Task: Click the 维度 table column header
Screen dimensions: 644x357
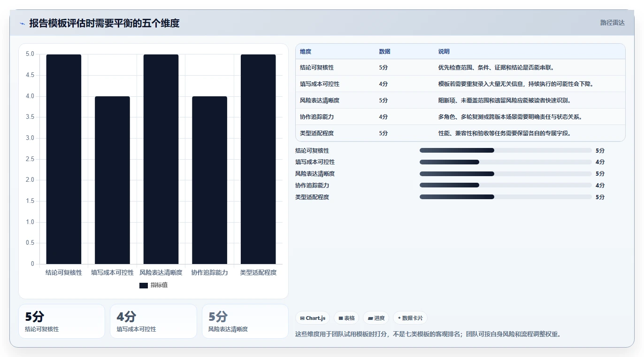Action: point(306,52)
